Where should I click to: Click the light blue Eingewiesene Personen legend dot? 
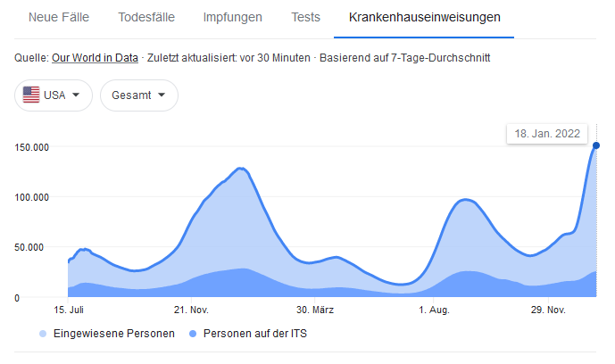[44, 334]
